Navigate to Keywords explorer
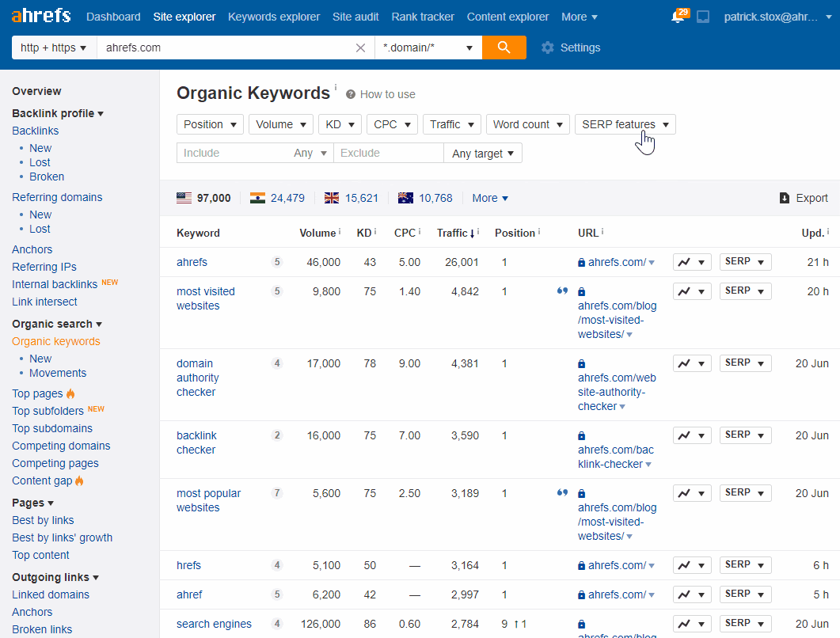Image resolution: width=840 pixels, height=638 pixels. [274, 16]
